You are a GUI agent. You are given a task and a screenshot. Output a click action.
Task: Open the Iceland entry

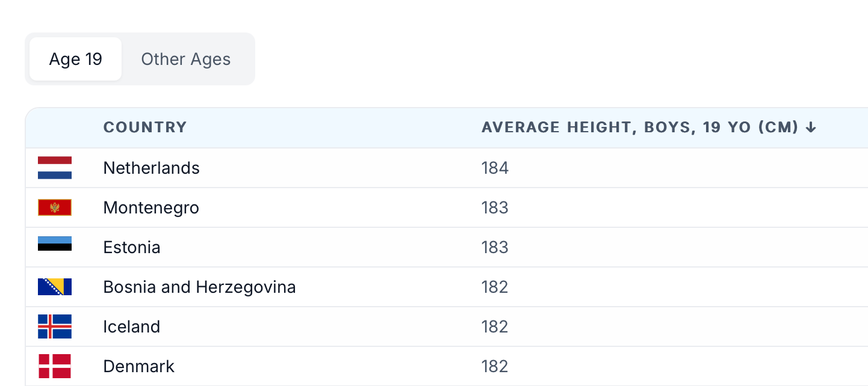pyautogui.click(x=447, y=326)
